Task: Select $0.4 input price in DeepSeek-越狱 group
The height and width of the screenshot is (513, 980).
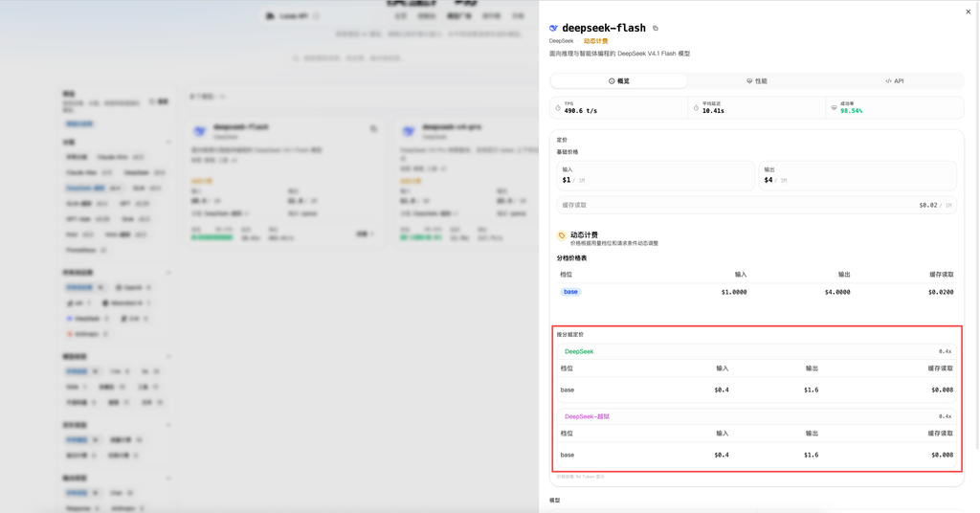Action: (x=722, y=455)
